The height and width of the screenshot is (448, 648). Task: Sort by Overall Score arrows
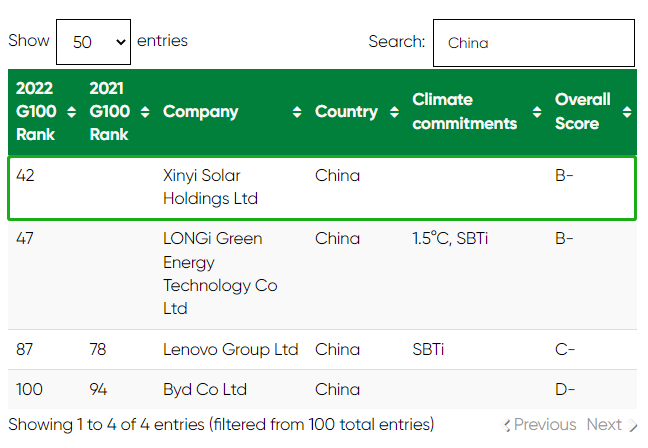click(x=627, y=112)
